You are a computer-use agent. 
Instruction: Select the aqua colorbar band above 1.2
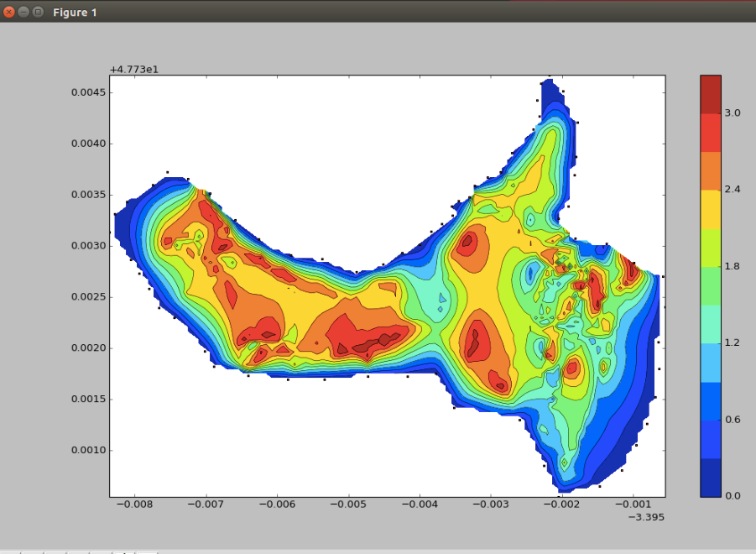(x=711, y=325)
